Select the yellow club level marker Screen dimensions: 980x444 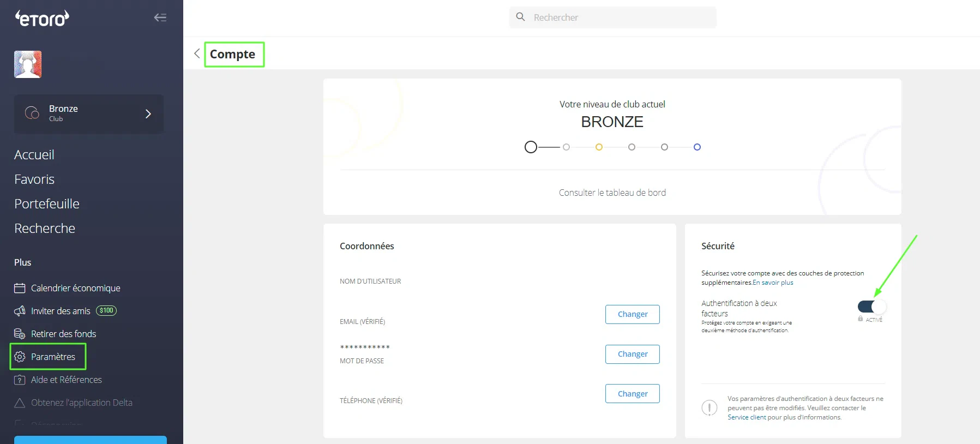tap(599, 147)
